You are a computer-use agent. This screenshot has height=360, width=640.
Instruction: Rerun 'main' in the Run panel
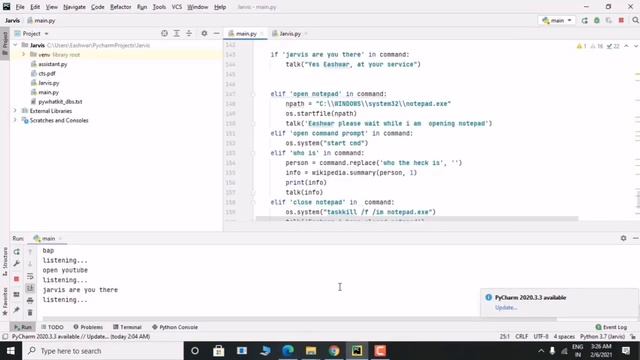click(x=16, y=252)
